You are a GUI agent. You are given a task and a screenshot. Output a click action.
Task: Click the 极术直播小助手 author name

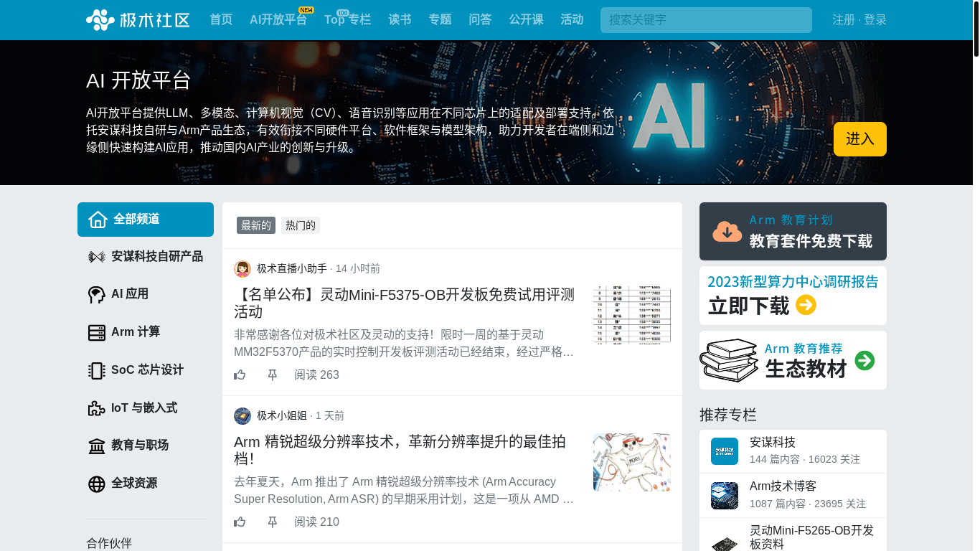pyautogui.click(x=292, y=269)
